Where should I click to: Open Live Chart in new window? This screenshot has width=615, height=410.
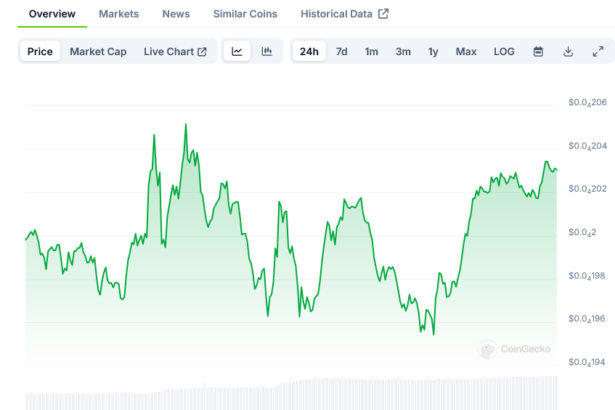175,52
